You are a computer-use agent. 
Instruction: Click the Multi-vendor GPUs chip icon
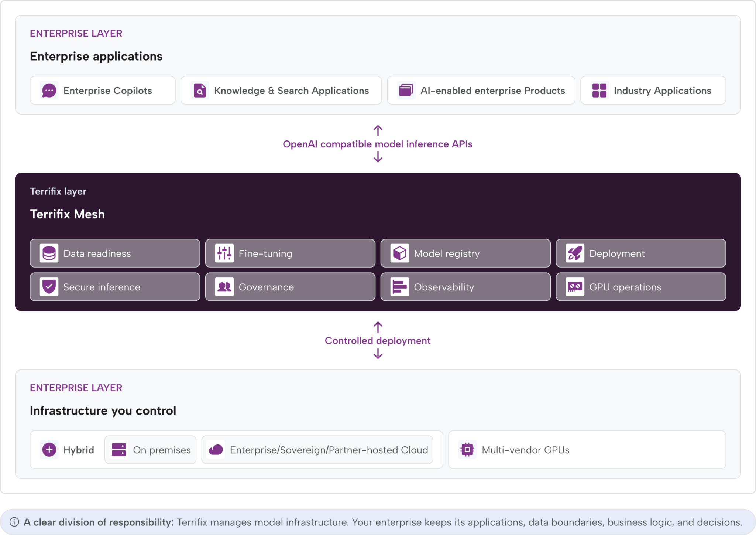pos(467,450)
